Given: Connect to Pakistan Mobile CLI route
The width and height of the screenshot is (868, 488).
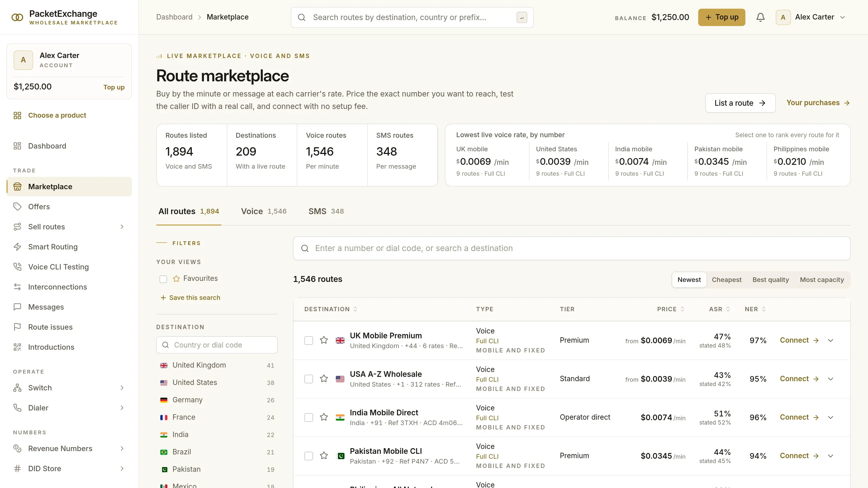Looking at the screenshot, I should click(x=799, y=456).
